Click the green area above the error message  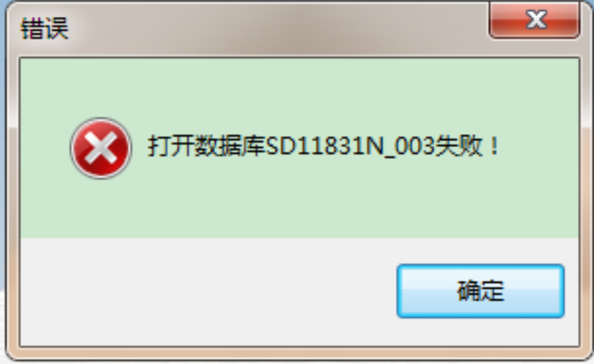click(x=299, y=89)
